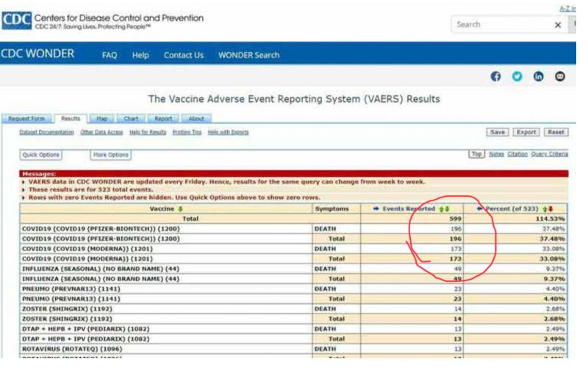Open the Citation link

[517, 154]
